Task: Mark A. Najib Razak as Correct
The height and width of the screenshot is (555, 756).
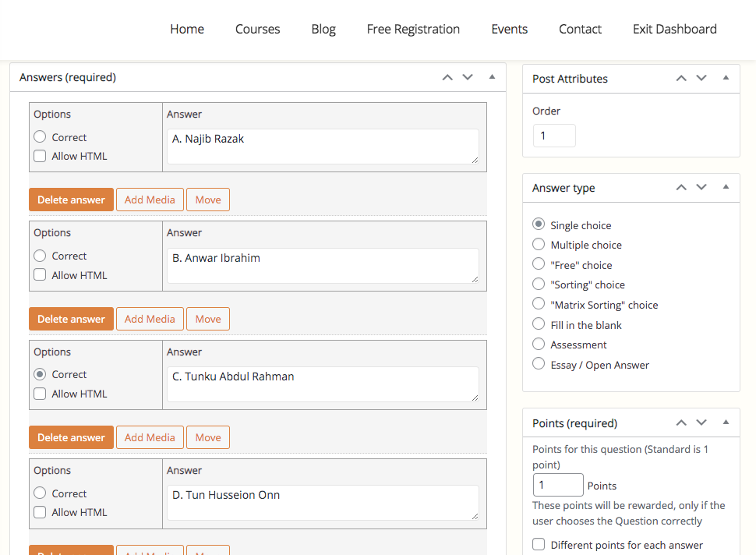Action: pos(41,137)
